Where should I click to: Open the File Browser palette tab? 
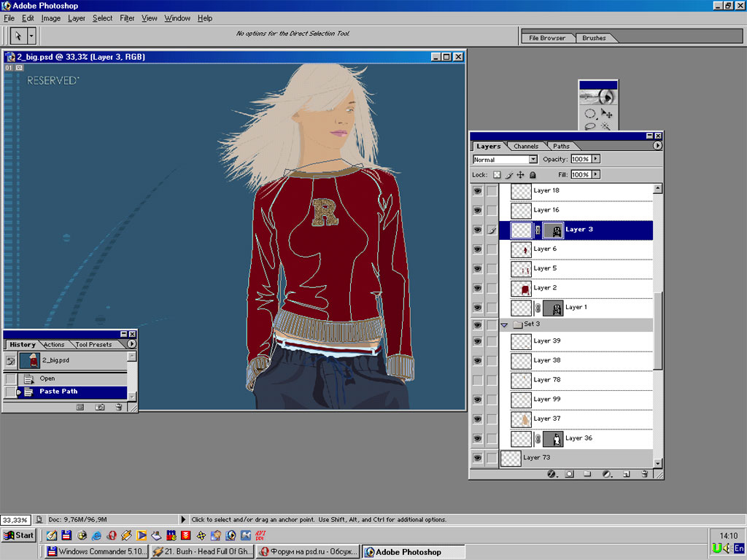pos(547,38)
